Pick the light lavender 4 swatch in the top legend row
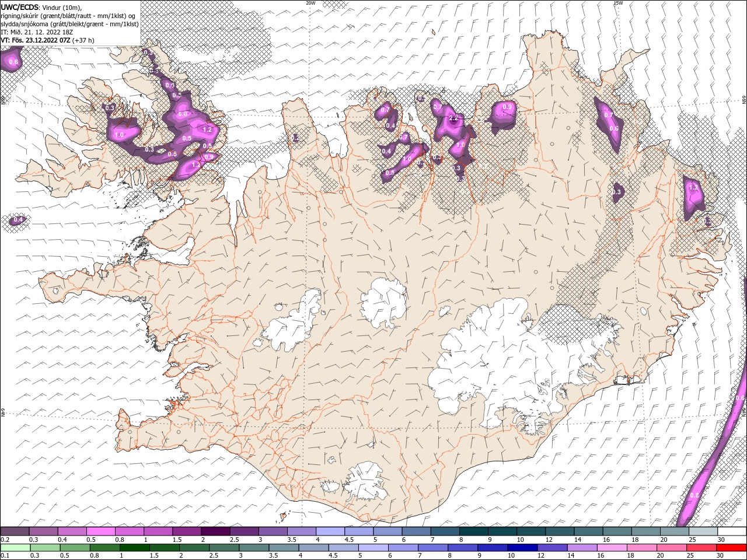This screenshot has height=560, width=747. 330,531
